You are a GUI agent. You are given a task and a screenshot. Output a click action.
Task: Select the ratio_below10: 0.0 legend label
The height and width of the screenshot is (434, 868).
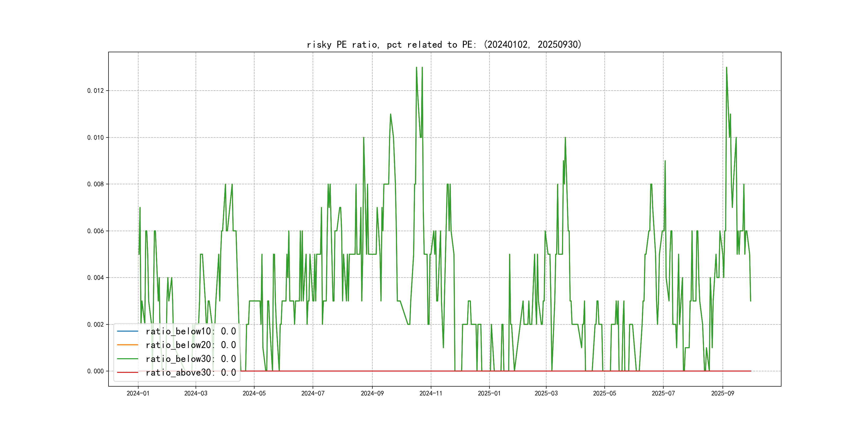(191, 331)
